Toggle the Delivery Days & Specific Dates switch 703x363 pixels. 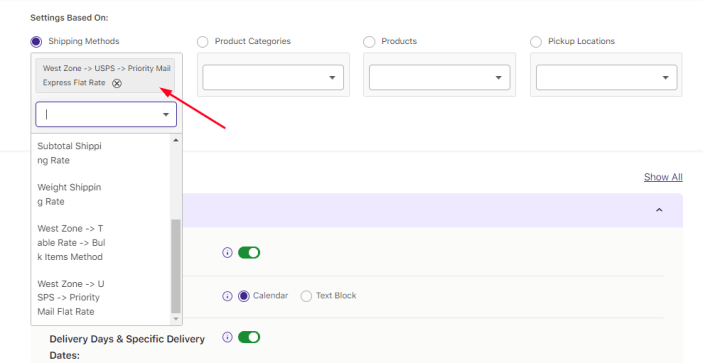249,337
